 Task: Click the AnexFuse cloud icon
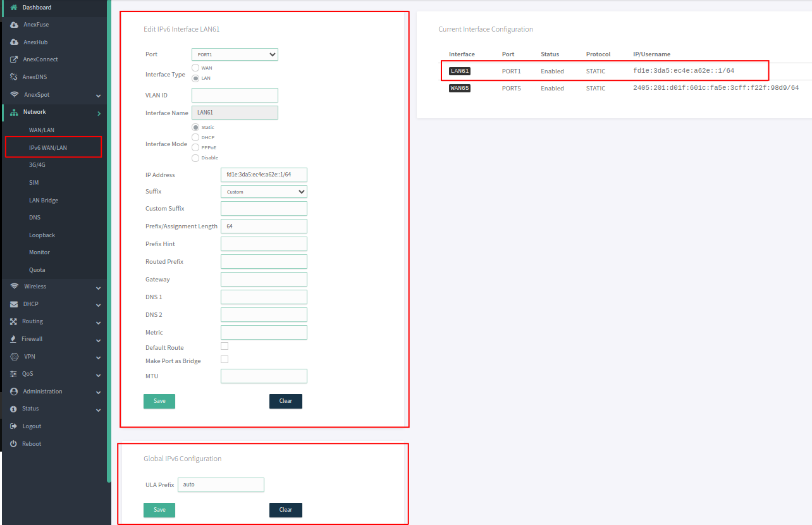[14, 25]
